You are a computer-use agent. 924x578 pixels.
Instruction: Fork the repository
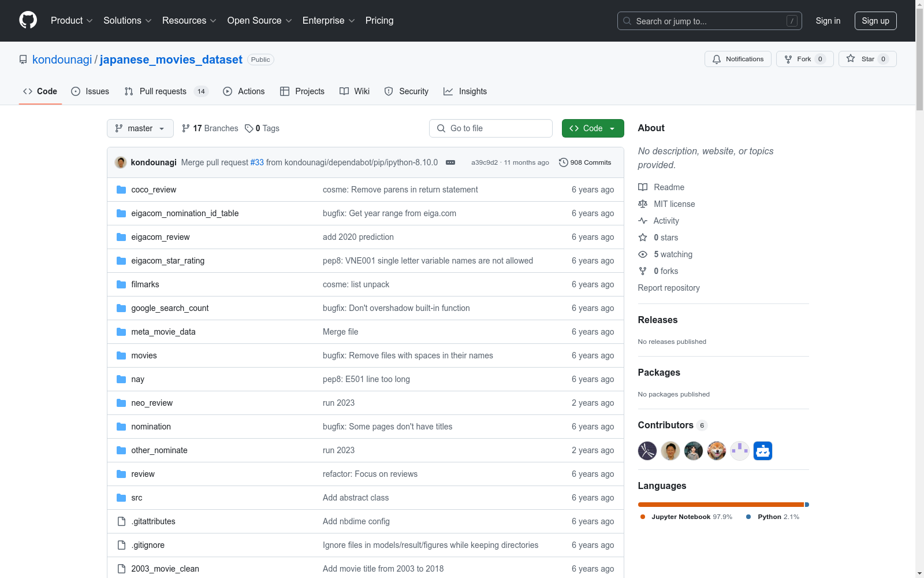click(x=805, y=59)
